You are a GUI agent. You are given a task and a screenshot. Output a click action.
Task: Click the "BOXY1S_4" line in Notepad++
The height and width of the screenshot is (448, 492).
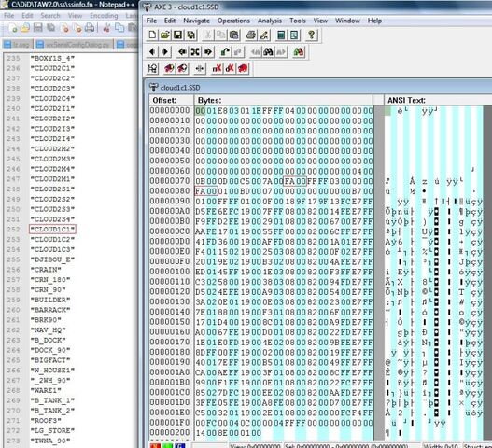[x=52, y=58]
